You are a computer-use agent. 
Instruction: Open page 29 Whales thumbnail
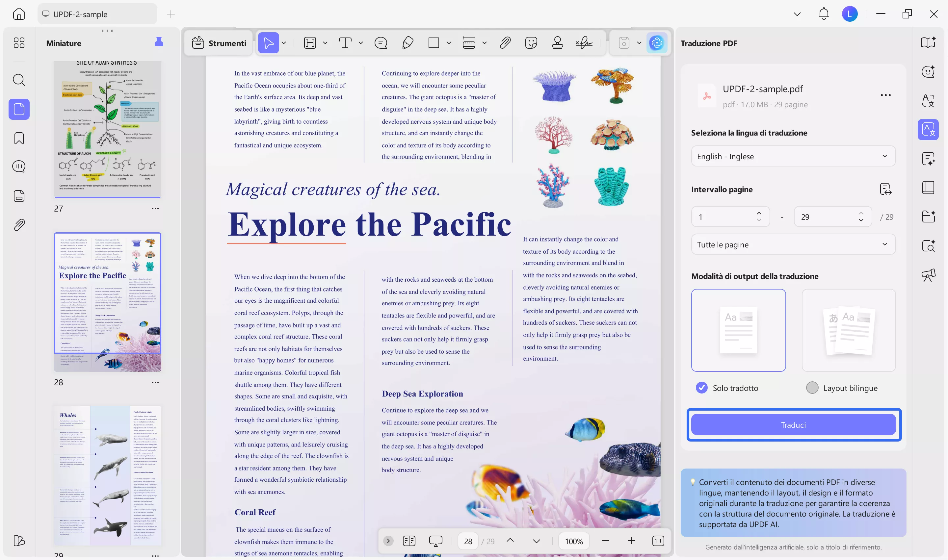(x=108, y=475)
